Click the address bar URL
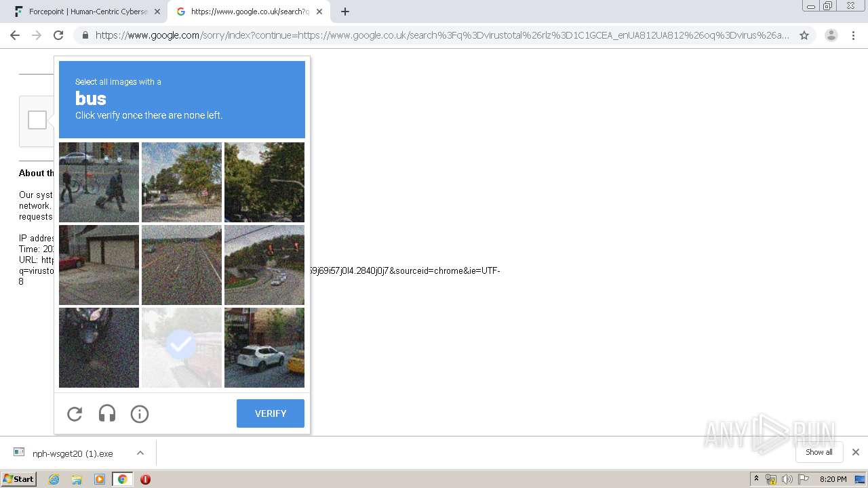Viewport: 868px width, 488px height. (x=442, y=35)
